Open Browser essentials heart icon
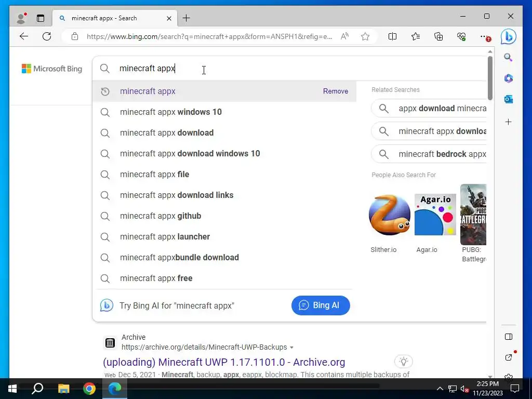This screenshot has width=532, height=399. point(461,36)
